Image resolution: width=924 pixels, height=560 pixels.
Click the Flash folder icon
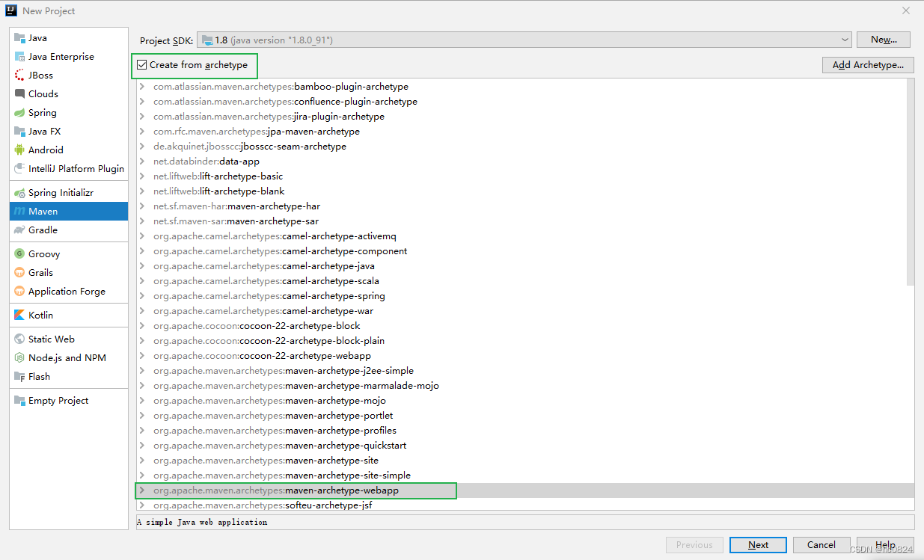[x=19, y=377]
